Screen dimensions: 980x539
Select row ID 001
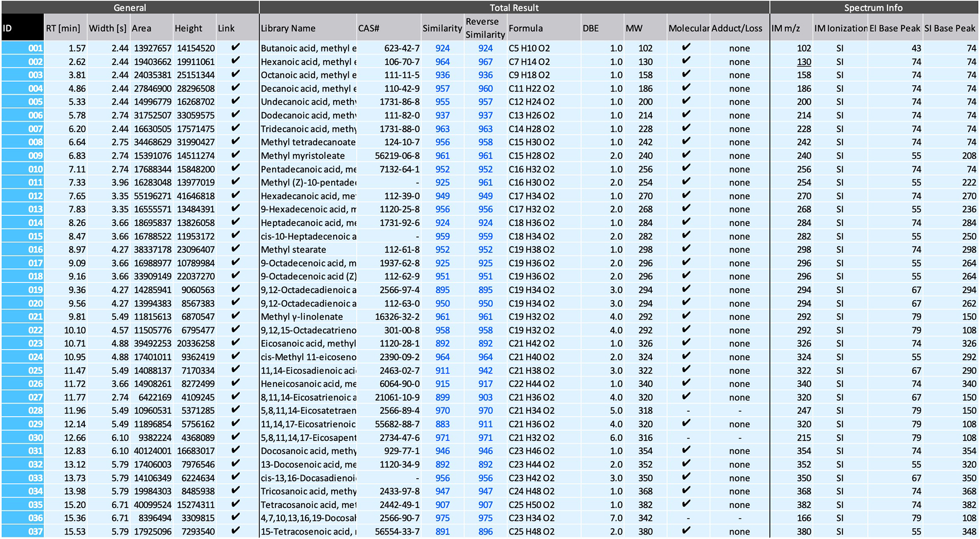click(23, 48)
